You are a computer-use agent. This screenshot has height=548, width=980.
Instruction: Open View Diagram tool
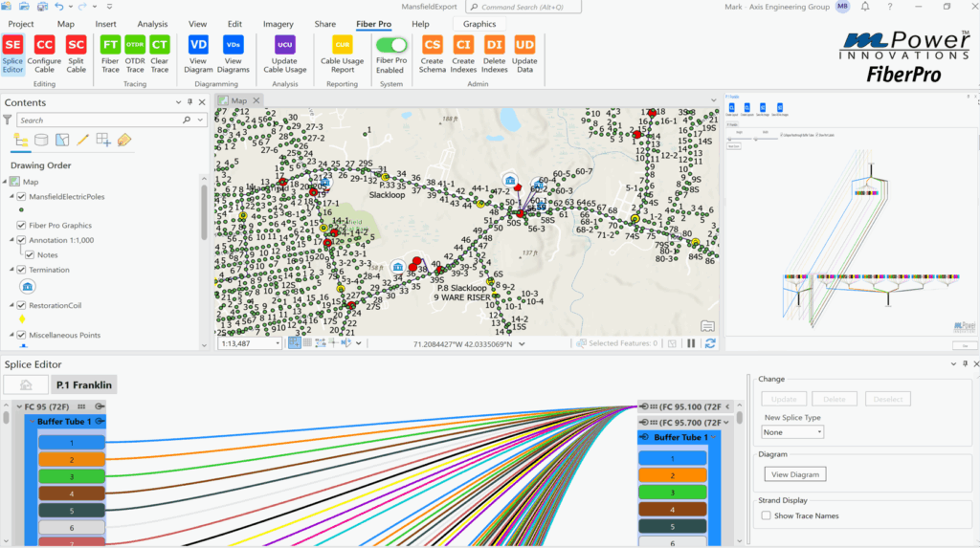(198, 55)
